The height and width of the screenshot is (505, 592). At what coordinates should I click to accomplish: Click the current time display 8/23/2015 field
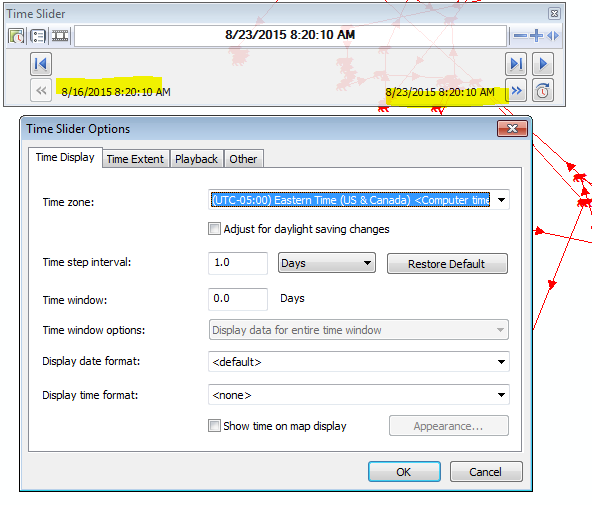click(x=290, y=35)
